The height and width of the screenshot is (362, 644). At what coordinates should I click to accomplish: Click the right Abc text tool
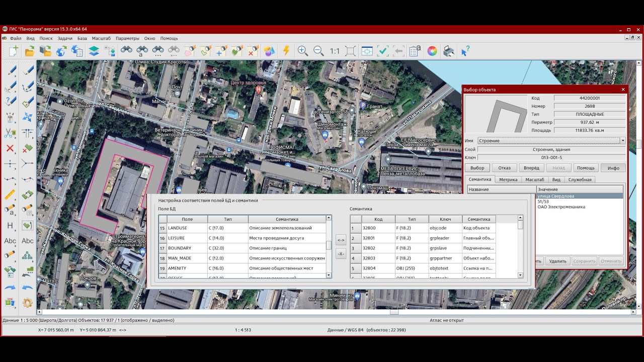28,241
